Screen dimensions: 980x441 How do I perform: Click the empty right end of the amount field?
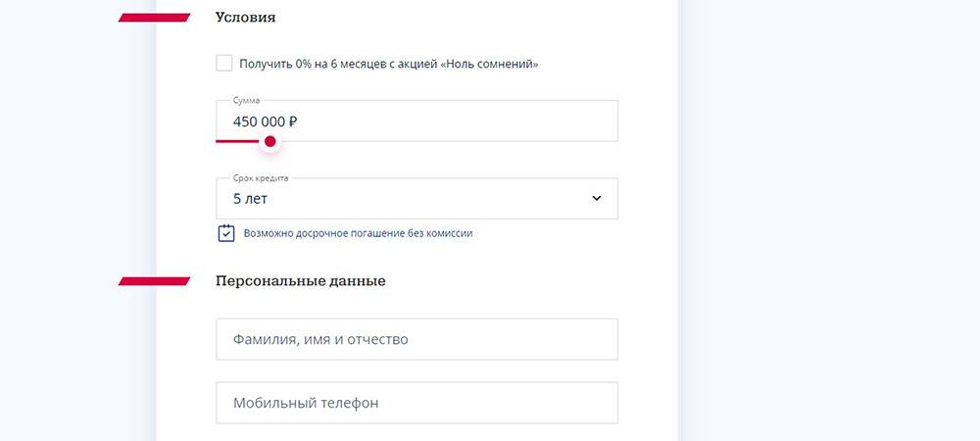[568, 122]
